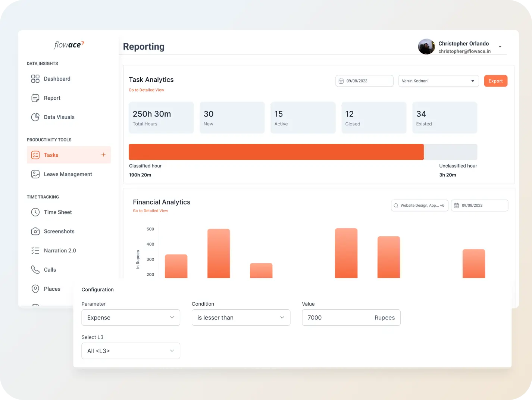This screenshot has width=532, height=400.
Task: Click the Time Sheet clock icon
Action: [35, 212]
